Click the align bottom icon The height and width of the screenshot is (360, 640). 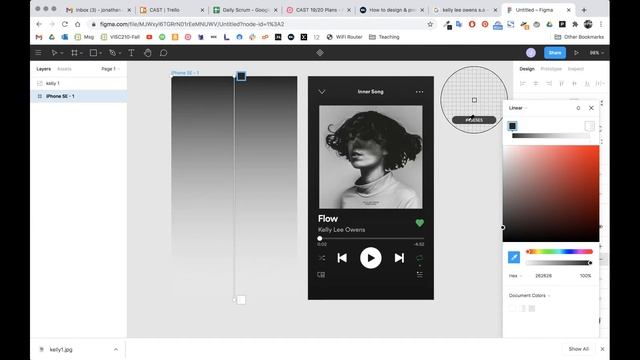tap(587, 83)
